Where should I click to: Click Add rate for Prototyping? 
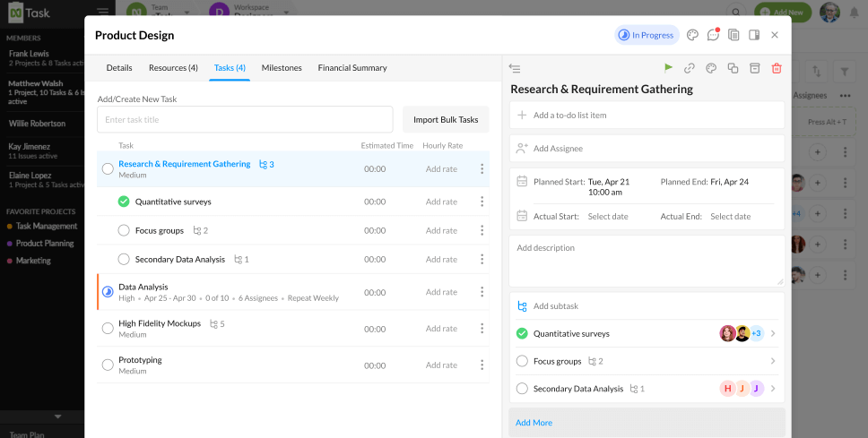441,365
